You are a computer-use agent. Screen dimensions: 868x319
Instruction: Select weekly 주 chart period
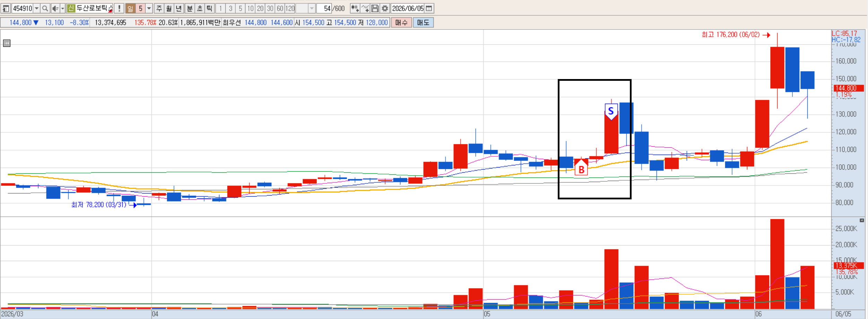(x=159, y=8)
